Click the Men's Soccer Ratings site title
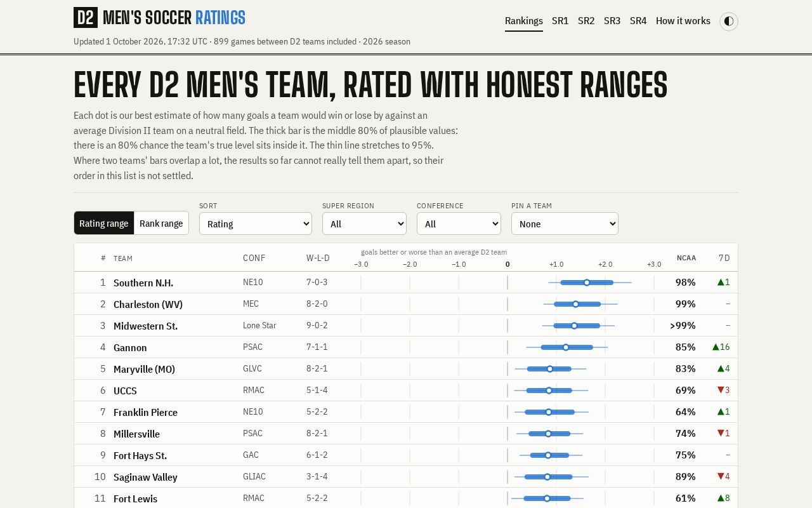Image resolution: width=812 pixels, height=508 pixels. click(174, 18)
